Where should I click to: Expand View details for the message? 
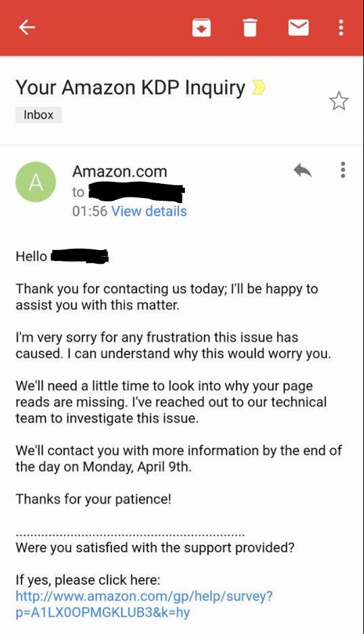click(x=149, y=211)
